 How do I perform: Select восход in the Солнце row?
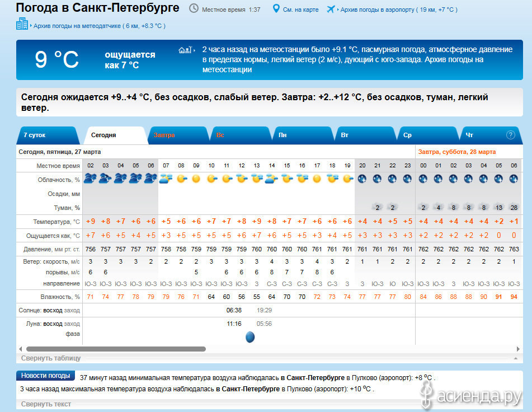click(53, 310)
